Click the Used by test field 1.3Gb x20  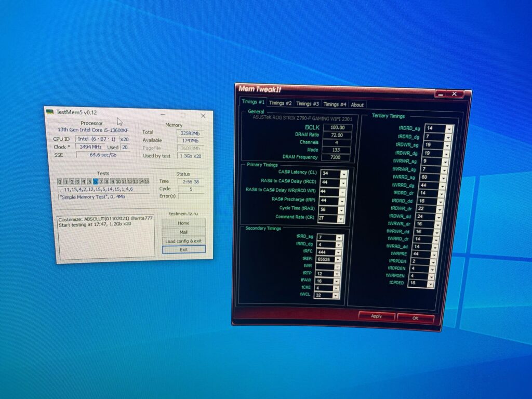[190, 156]
